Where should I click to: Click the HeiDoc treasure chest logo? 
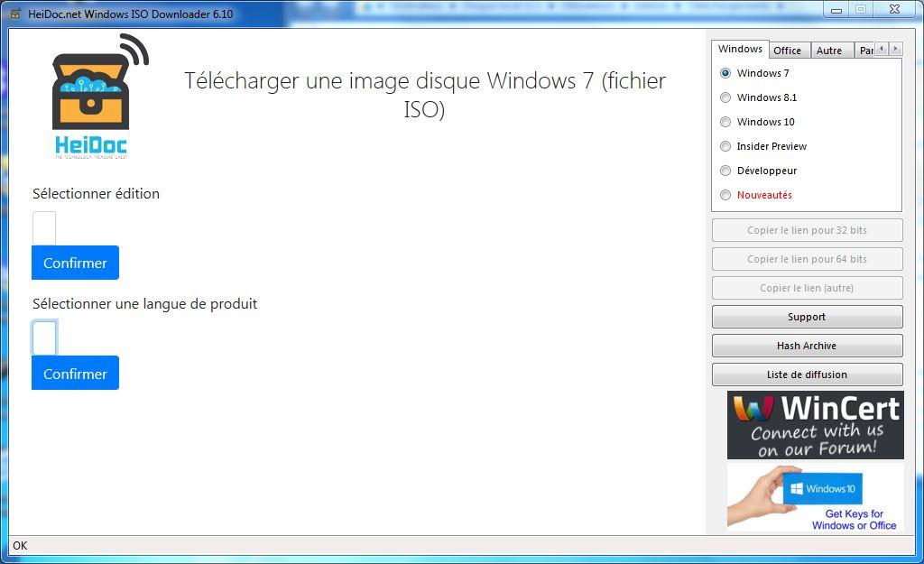(99, 96)
